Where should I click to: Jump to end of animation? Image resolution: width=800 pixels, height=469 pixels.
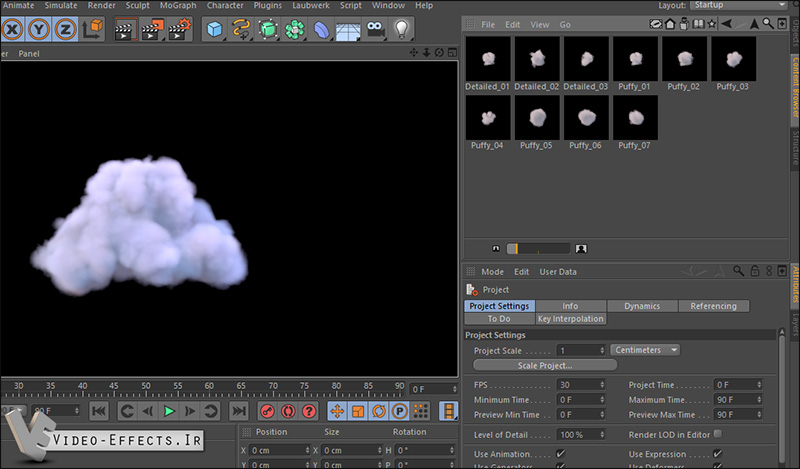pyautogui.click(x=238, y=411)
